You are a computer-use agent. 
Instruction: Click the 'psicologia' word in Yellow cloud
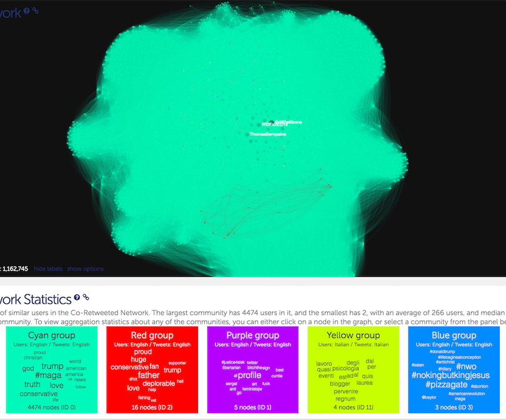345,368
